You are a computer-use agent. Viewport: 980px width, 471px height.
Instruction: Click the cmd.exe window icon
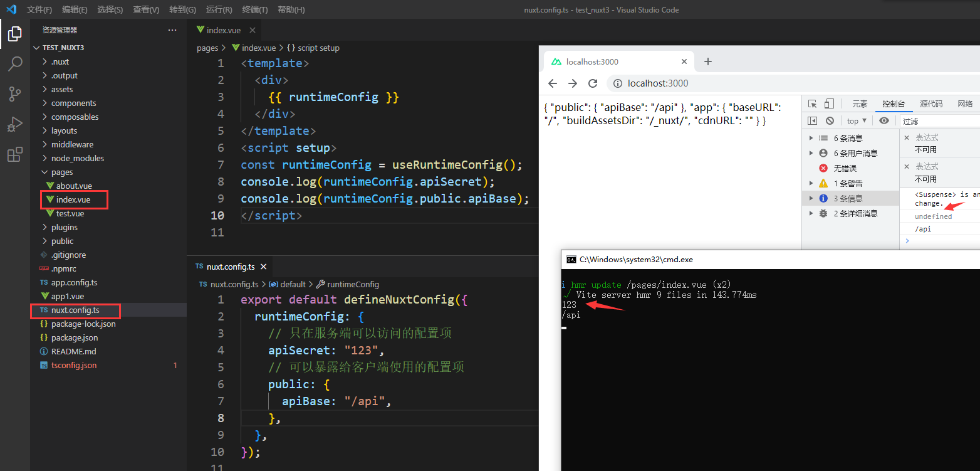(x=571, y=260)
